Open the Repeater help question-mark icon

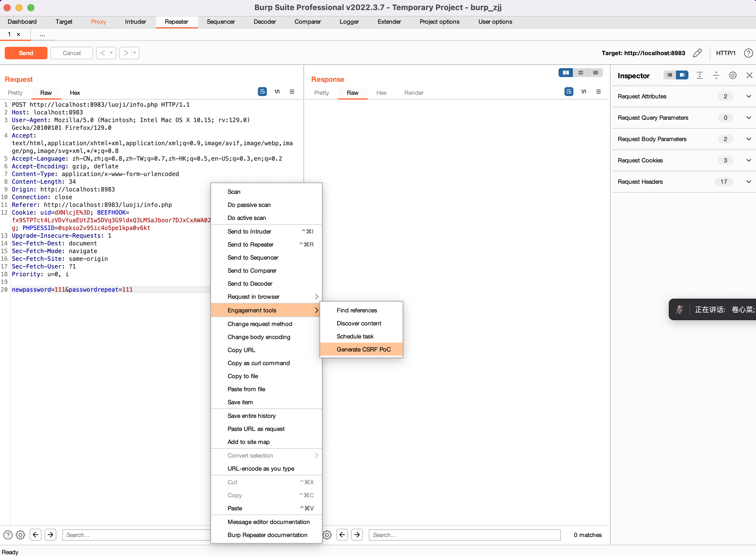pos(748,53)
